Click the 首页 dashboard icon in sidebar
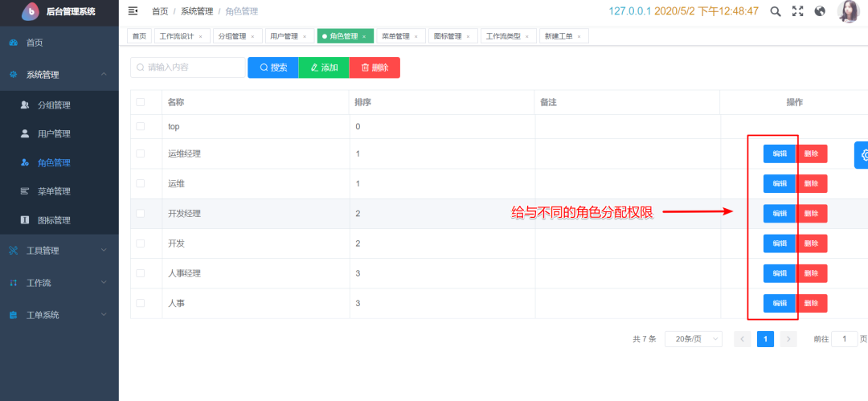 [x=14, y=43]
